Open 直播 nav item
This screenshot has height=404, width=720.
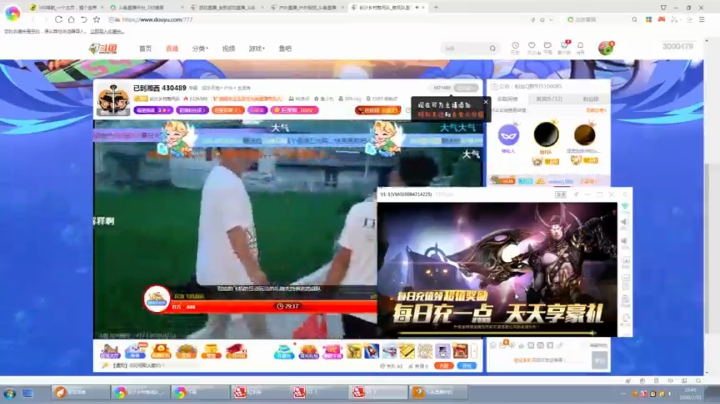point(172,48)
